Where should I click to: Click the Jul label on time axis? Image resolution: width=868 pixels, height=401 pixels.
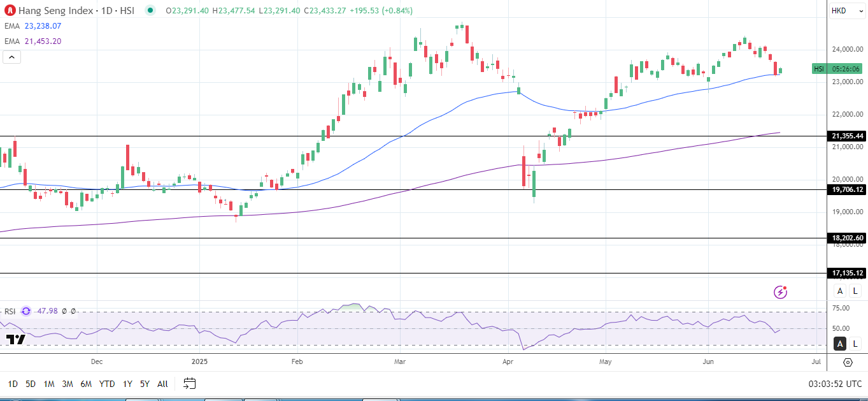(816, 361)
